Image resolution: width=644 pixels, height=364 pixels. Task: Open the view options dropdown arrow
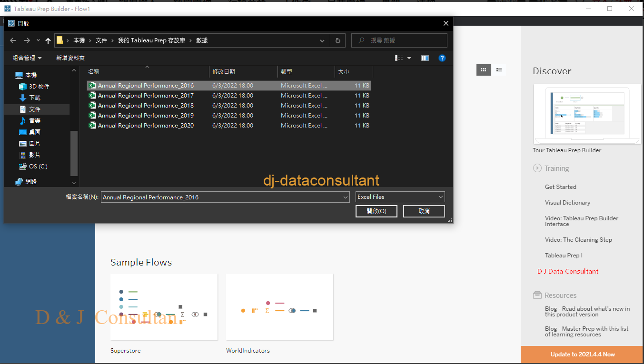409,58
